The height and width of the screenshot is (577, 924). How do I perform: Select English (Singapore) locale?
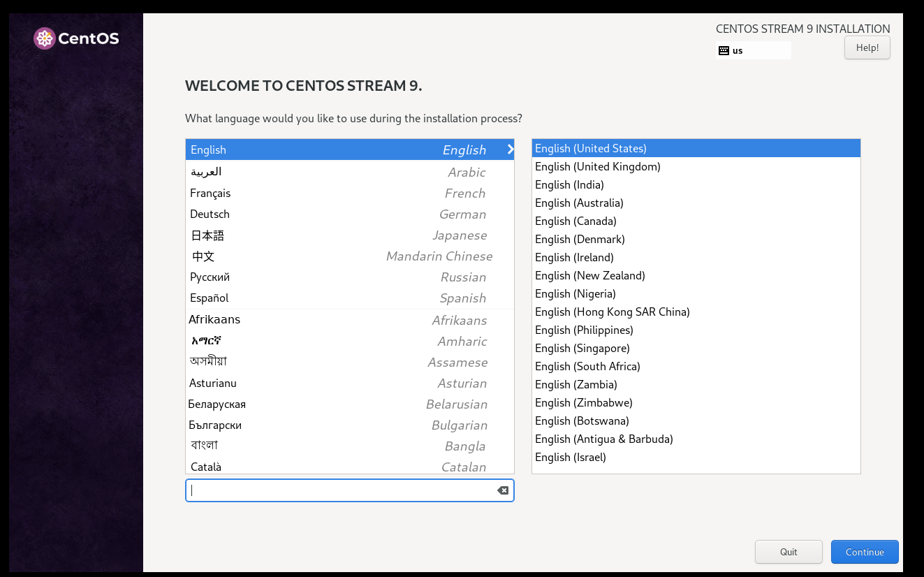point(696,348)
